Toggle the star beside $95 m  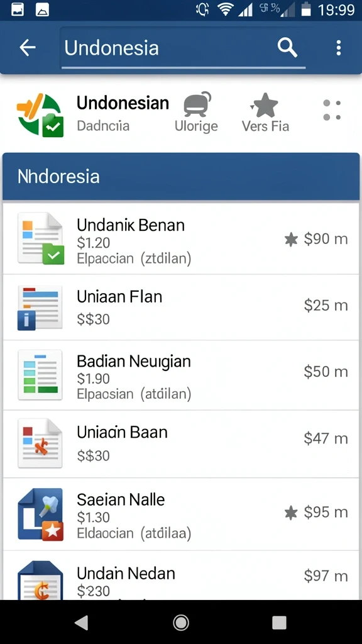click(291, 512)
